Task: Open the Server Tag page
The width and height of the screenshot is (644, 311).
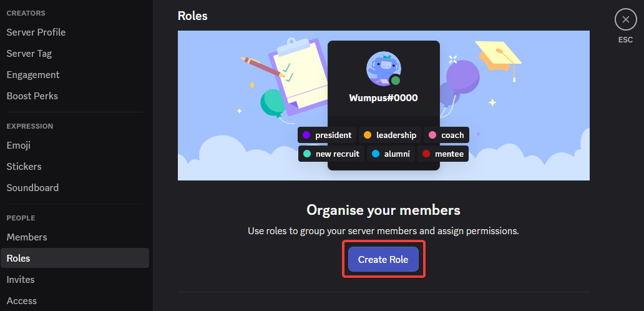Action: 29,54
